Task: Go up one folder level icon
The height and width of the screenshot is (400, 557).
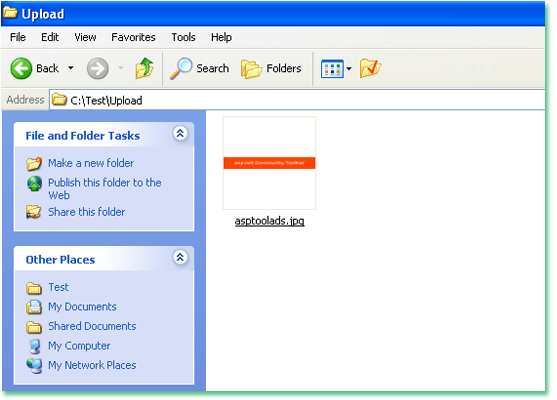Action: 144,68
